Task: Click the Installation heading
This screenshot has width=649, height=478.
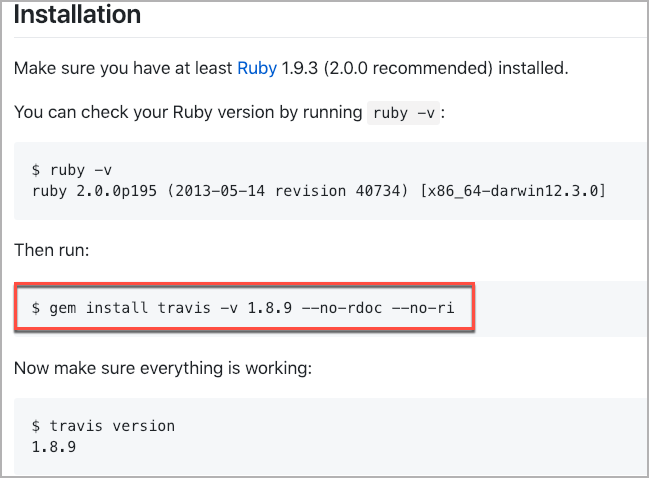Action: click(x=77, y=14)
